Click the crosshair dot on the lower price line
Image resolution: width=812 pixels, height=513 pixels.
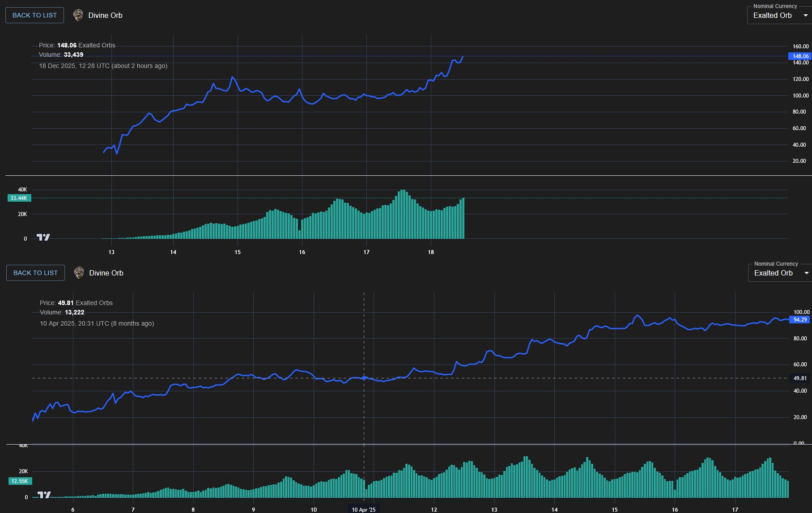(364, 378)
